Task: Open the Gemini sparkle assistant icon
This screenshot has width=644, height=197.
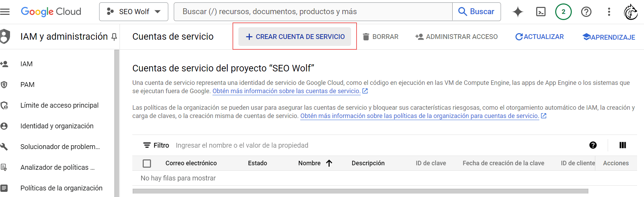Action: tap(518, 12)
